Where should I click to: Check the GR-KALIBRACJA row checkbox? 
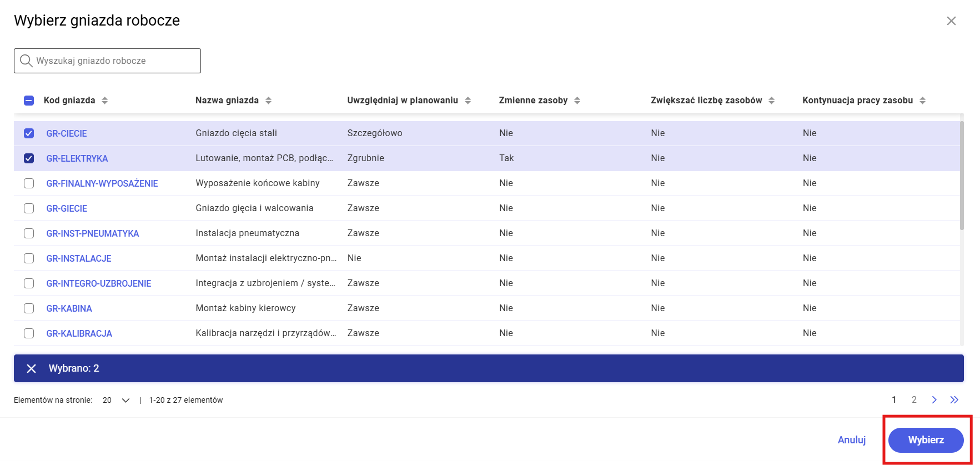click(x=29, y=333)
